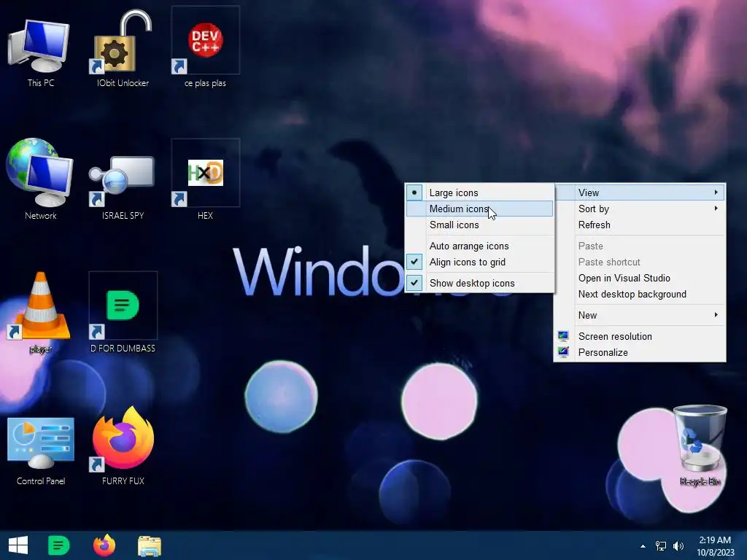Enable Auto arrange icons
This screenshot has height=560, width=747.
click(480, 246)
